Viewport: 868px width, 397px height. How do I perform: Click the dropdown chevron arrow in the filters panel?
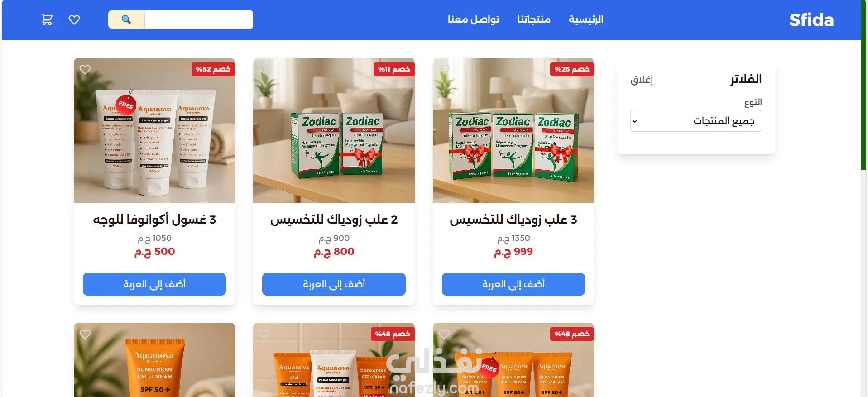point(635,121)
